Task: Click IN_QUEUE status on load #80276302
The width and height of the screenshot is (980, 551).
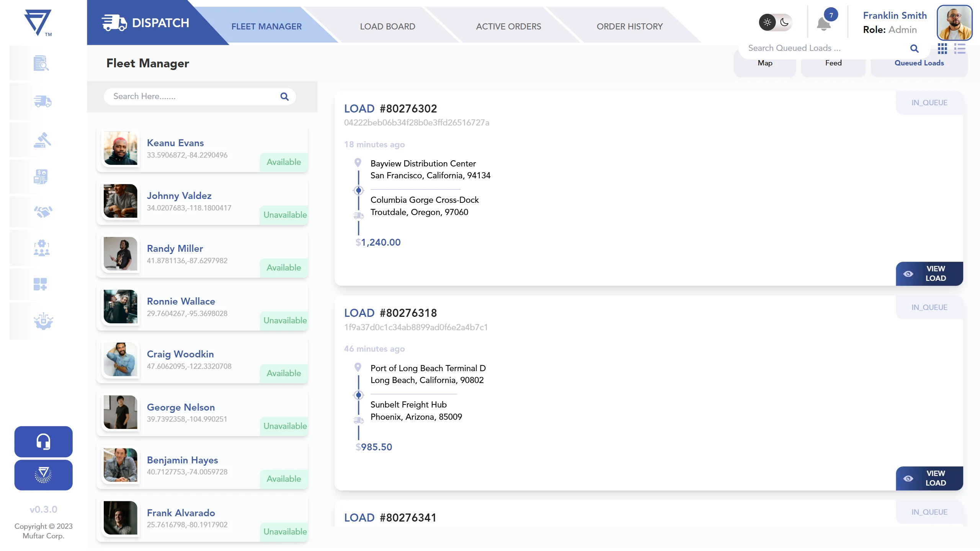Action: click(x=929, y=103)
